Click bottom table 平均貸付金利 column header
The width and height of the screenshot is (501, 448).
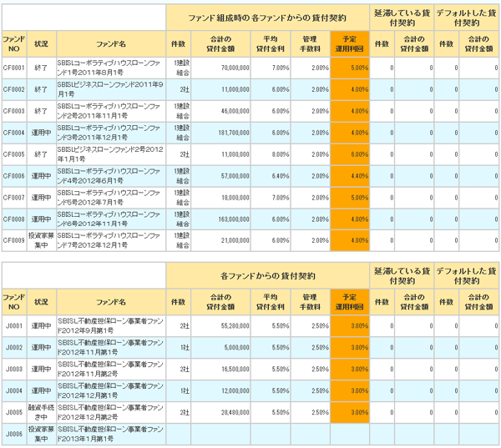(x=271, y=302)
